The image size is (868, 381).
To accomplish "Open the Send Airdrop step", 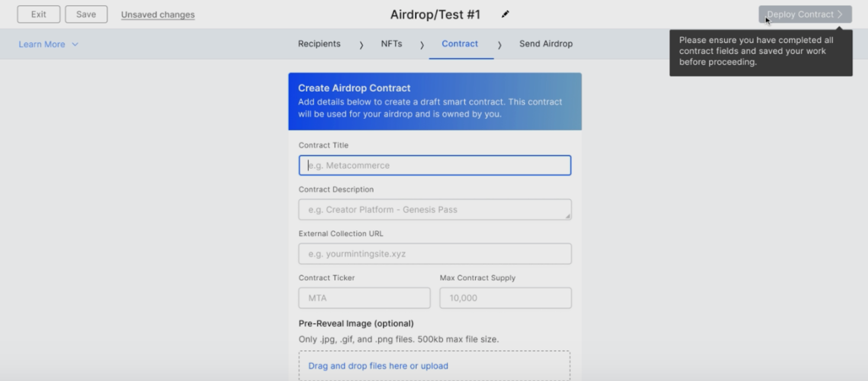I will (546, 44).
